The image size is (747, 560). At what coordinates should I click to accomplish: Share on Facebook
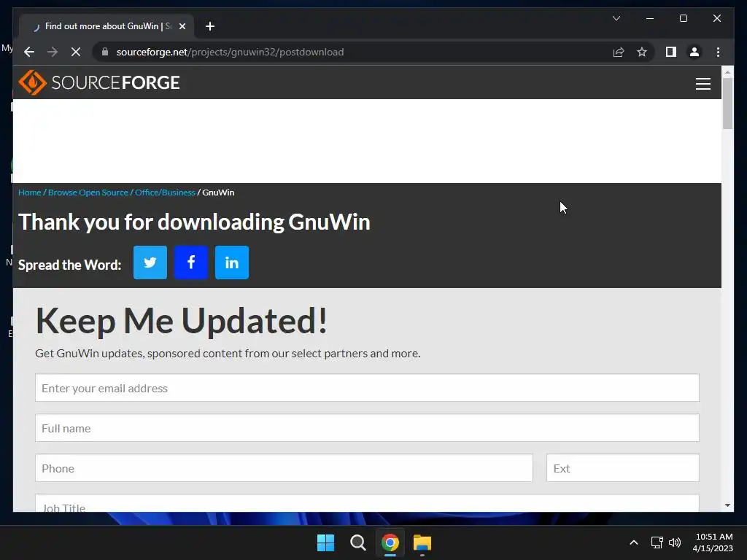[x=191, y=262]
